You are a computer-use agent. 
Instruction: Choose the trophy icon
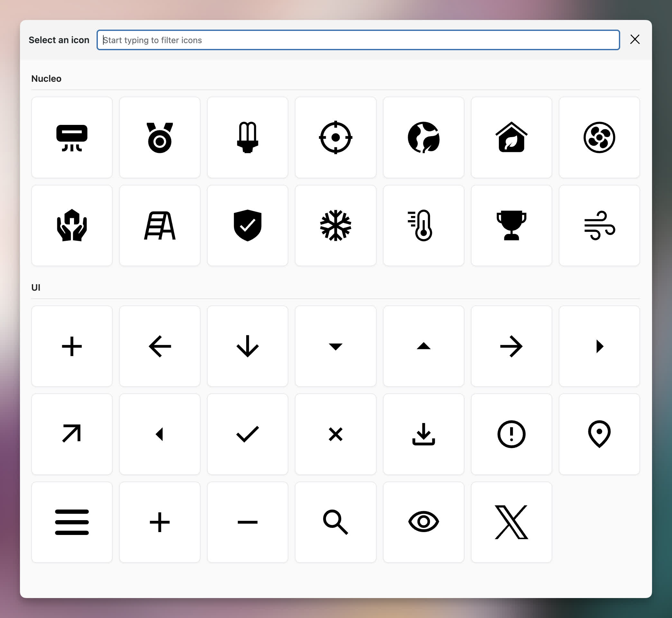click(x=511, y=225)
